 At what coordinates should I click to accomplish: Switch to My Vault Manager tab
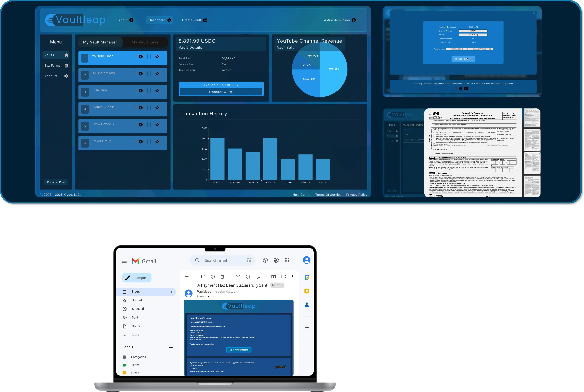click(x=100, y=42)
